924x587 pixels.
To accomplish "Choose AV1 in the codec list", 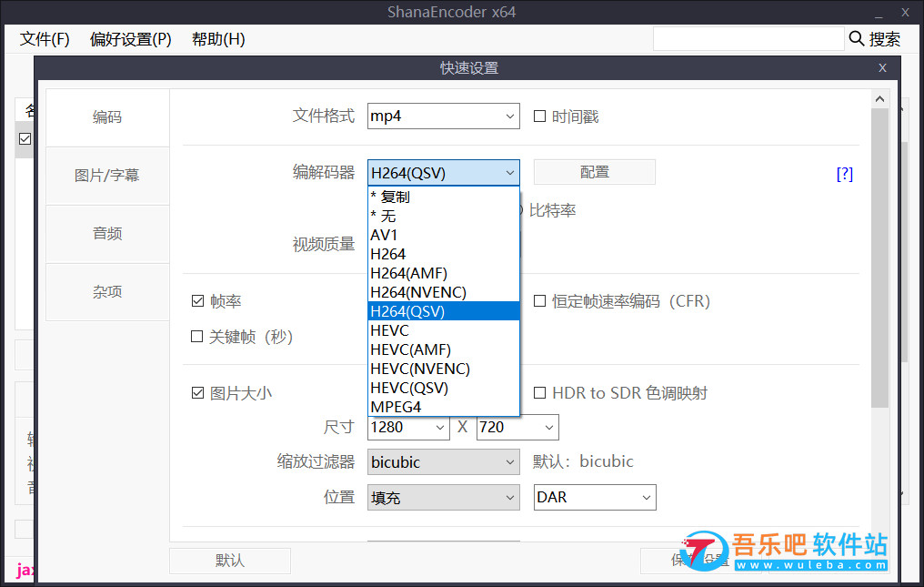I will coord(443,235).
